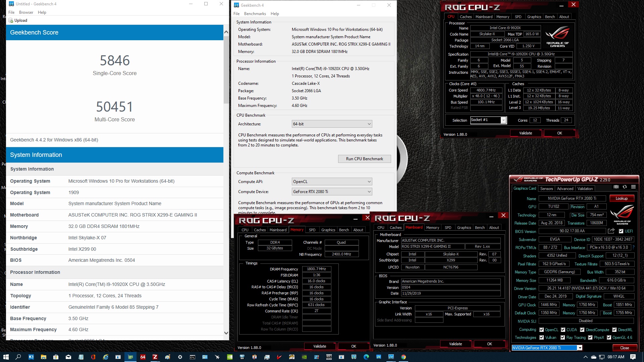The image size is (644, 362).
Task: Toggle CUDA checkbox in GPU-Z
Action: point(563,330)
